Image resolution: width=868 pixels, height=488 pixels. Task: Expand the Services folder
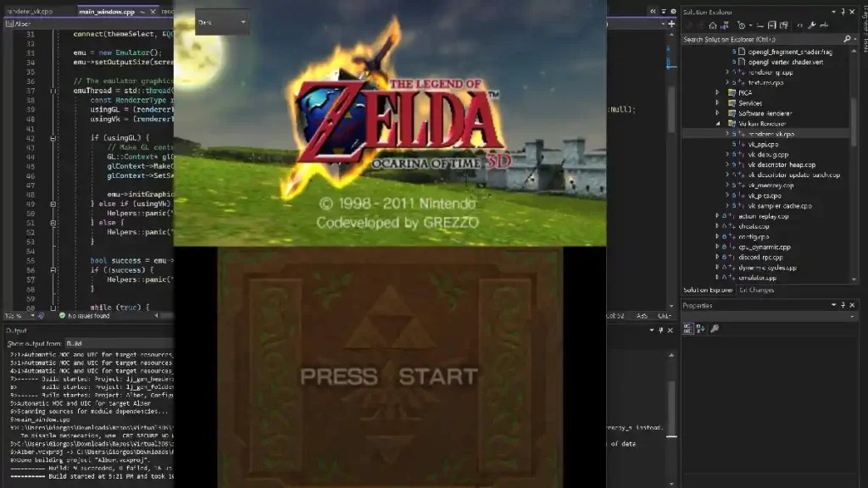pyautogui.click(x=717, y=103)
